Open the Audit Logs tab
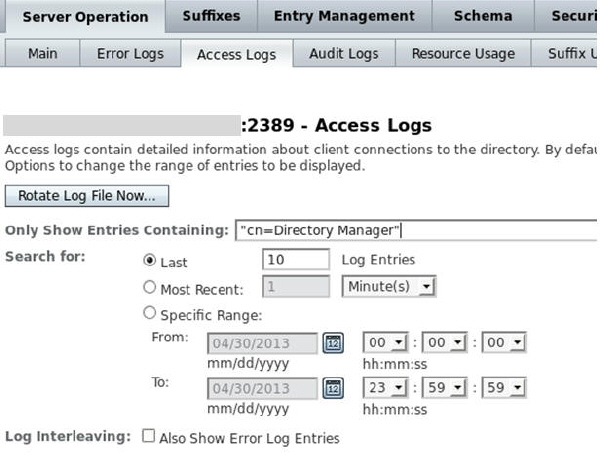Image resolution: width=600 pixels, height=453 pixels. (344, 54)
